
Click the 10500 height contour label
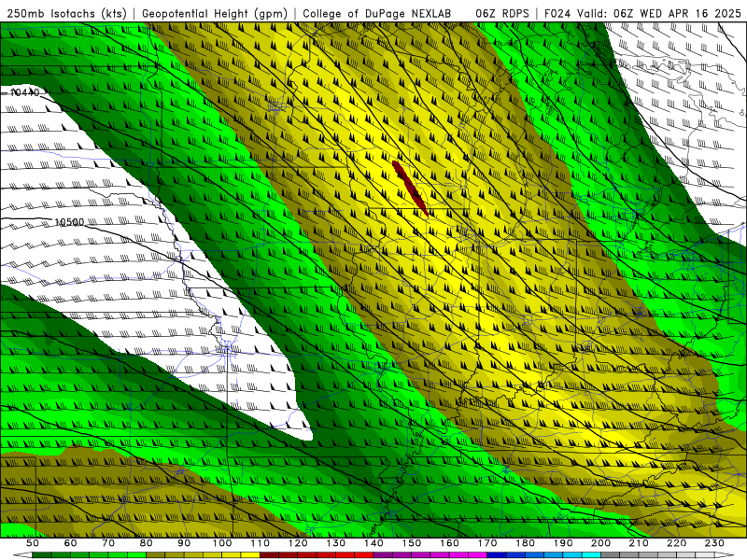(69, 222)
